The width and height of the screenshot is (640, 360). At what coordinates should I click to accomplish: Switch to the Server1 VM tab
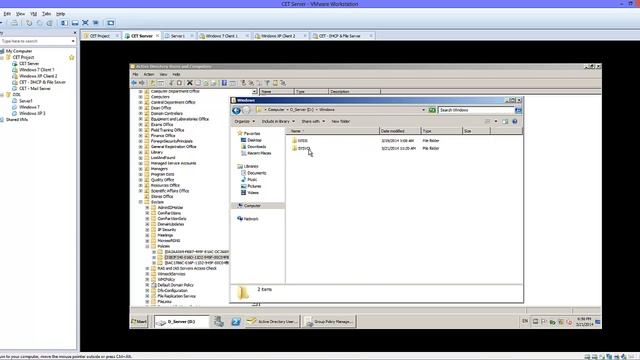(178, 36)
